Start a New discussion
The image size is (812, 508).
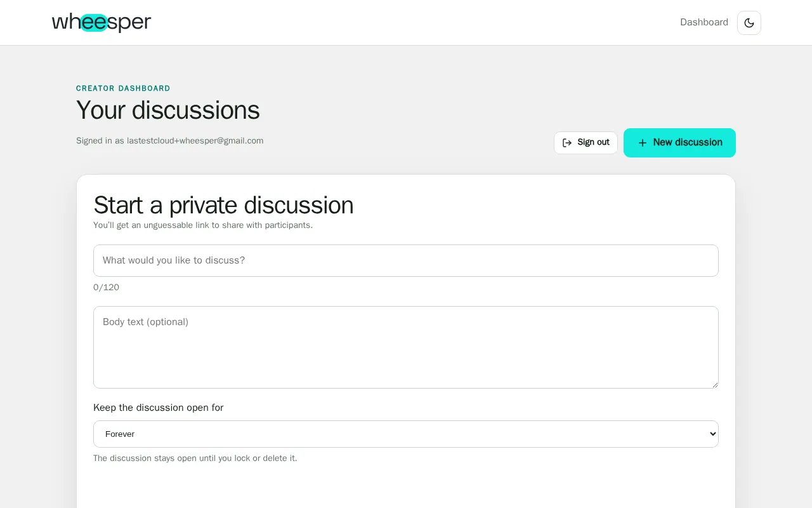click(x=679, y=143)
